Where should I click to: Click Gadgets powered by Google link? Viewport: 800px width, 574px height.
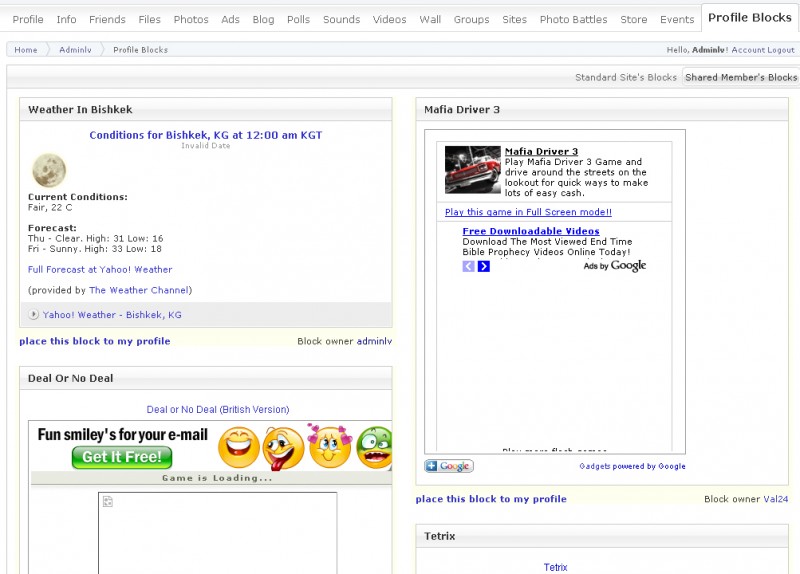click(x=632, y=466)
